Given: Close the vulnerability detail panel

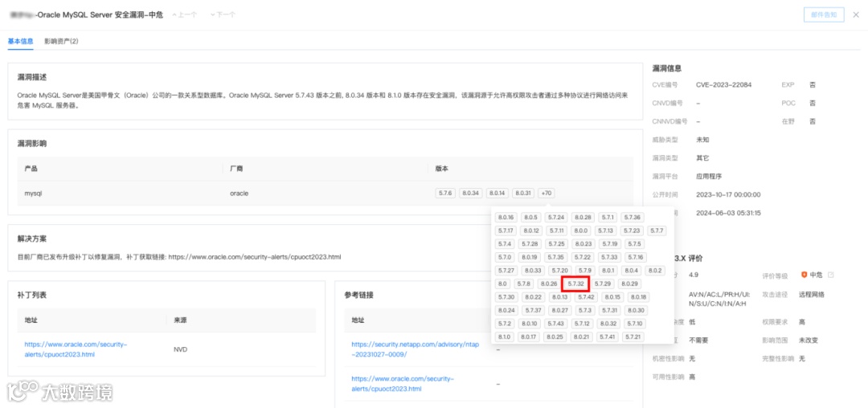Looking at the screenshot, I should click(x=856, y=15).
